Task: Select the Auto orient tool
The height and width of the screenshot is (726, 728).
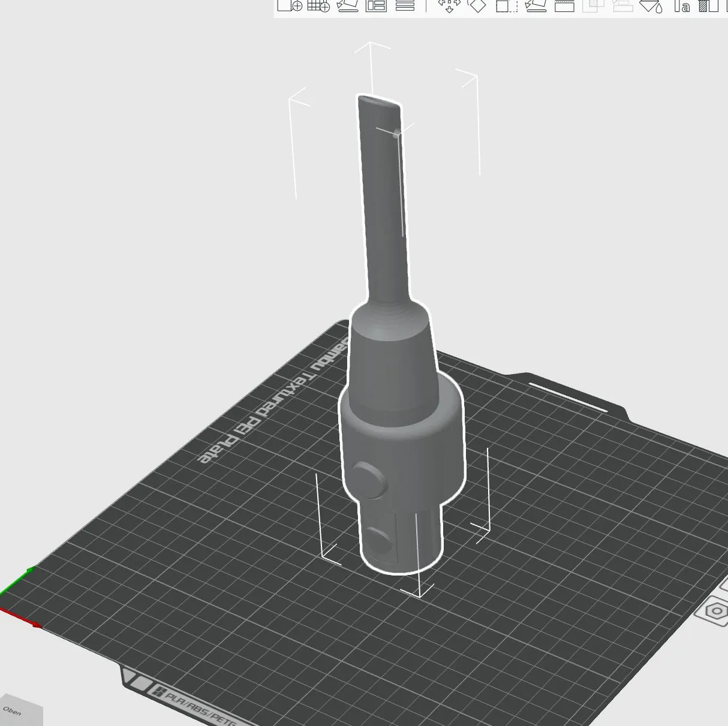Action: pos(348,5)
